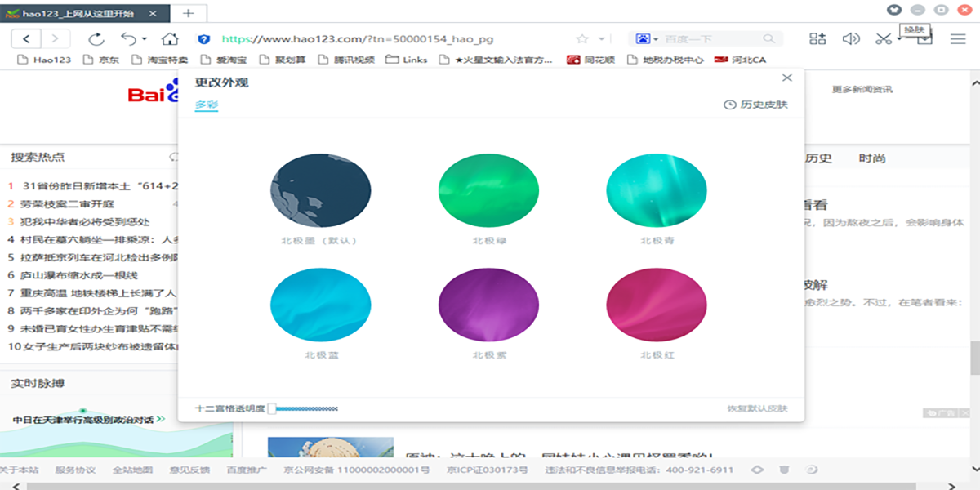Select the 多彩 tab in skin dialog
The height and width of the screenshot is (490, 980).
point(207,105)
